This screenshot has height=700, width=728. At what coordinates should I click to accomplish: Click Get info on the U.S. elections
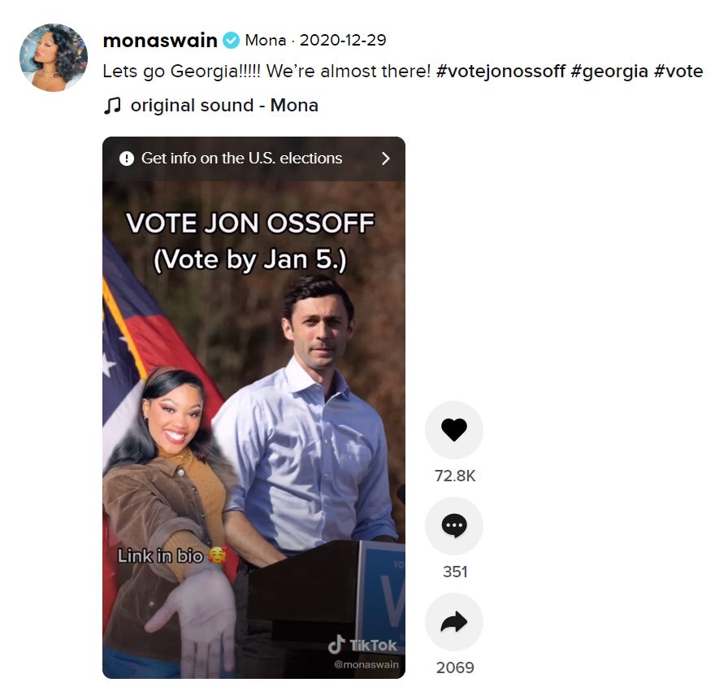241,159
